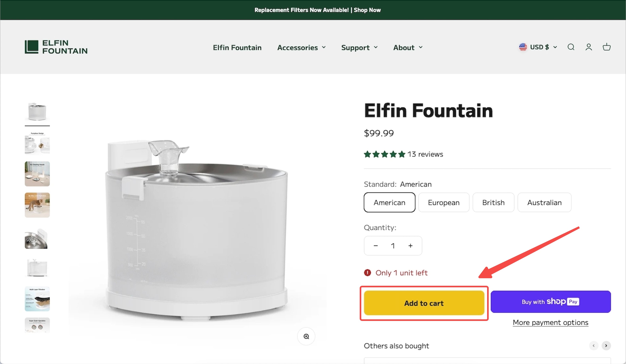Open the shopping cart basket icon
The image size is (626, 364).
coord(606,47)
